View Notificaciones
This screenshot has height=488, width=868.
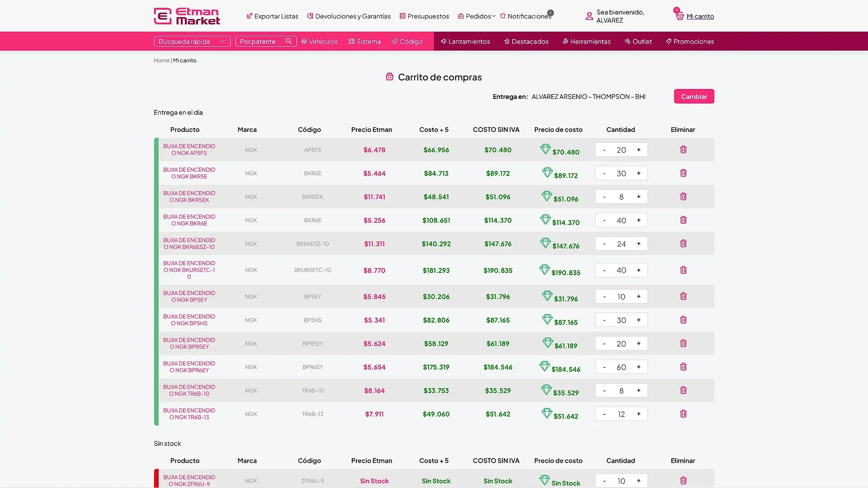(526, 16)
